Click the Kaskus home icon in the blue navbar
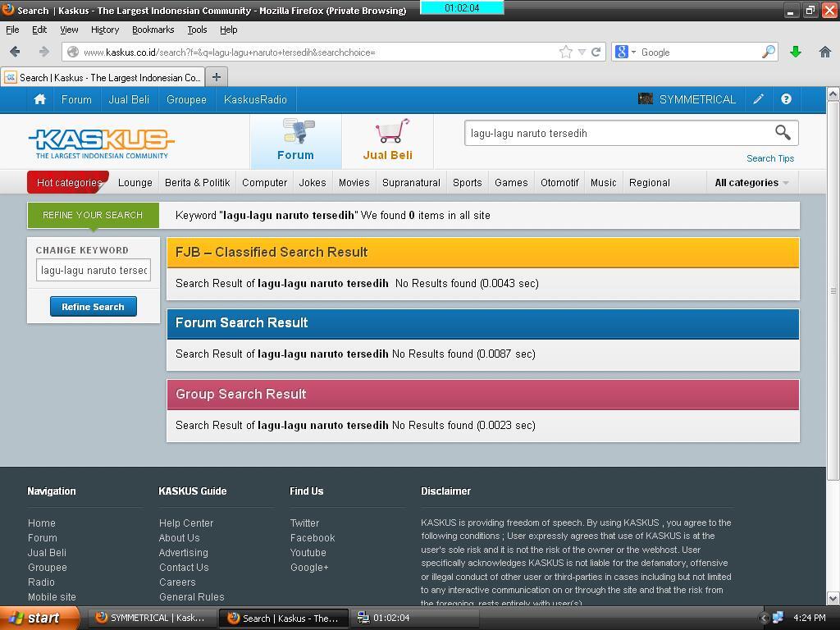Viewport: 840px width, 630px height. pos(39,99)
